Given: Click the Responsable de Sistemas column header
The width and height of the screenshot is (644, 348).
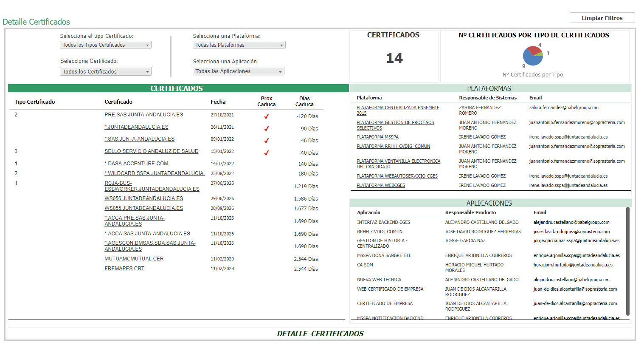Looking at the screenshot, I should (x=488, y=98).
